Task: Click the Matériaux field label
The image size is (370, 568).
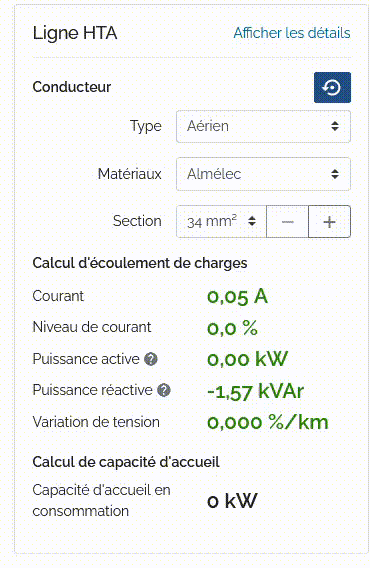Action: (129, 174)
